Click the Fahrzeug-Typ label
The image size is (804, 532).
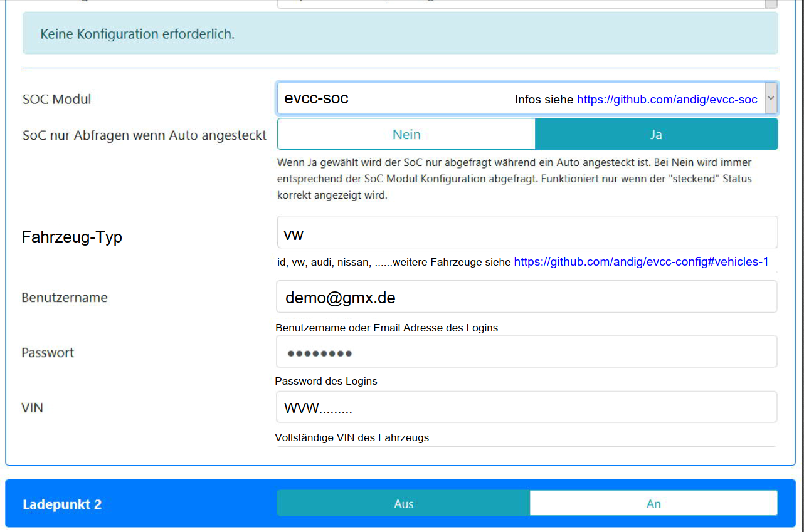(x=71, y=237)
